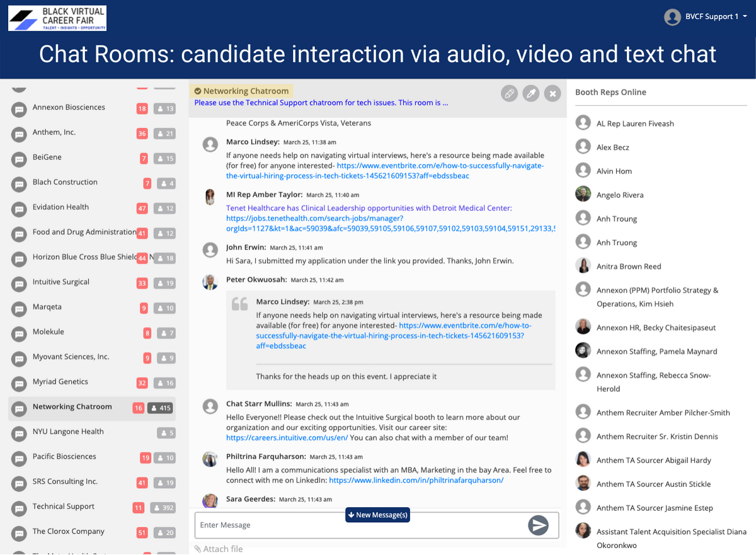Image resolution: width=756 pixels, height=555 pixels.
Task: Click the Black Virtual Career Fair logo
Action: [57, 18]
